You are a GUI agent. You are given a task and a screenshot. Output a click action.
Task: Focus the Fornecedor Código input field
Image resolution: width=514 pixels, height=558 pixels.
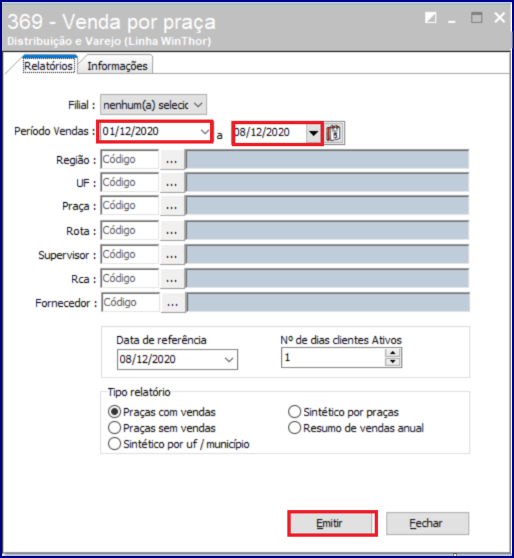tap(131, 302)
